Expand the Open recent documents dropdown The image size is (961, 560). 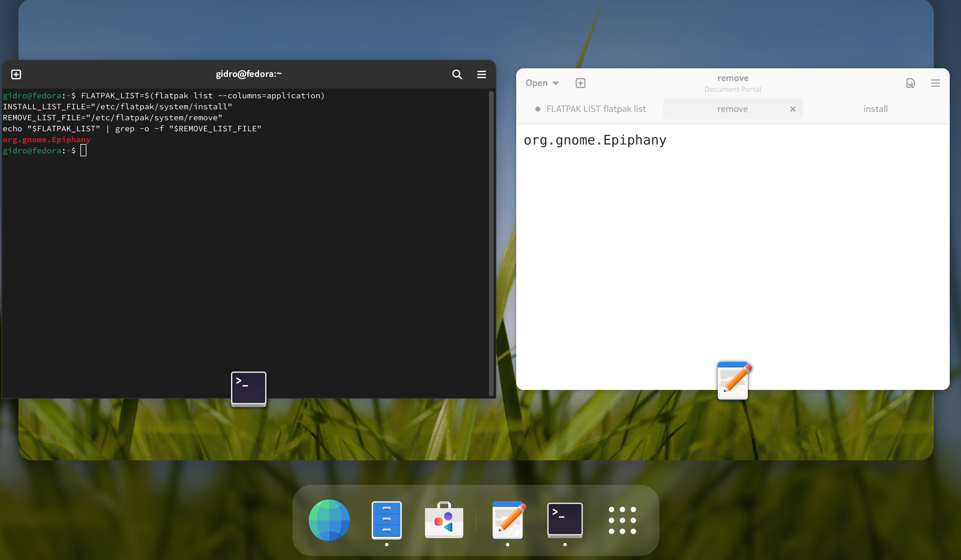[x=542, y=83]
